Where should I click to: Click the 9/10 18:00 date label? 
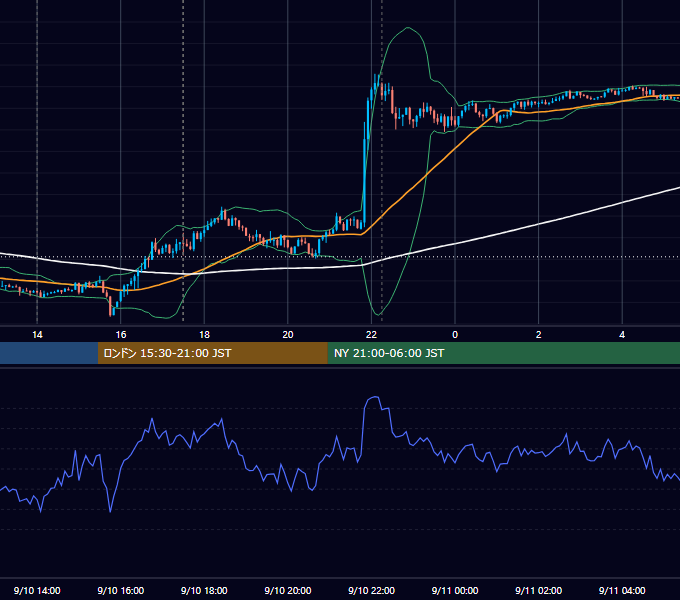[204, 590]
